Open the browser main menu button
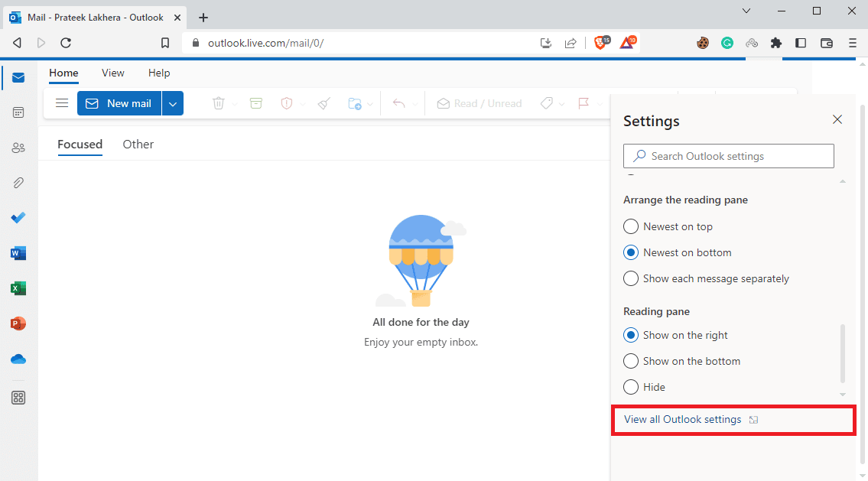The width and height of the screenshot is (868, 481). pyautogui.click(x=853, y=43)
